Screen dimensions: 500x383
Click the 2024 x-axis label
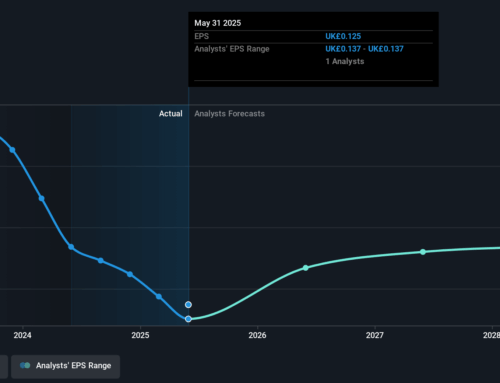pyautogui.click(x=23, y=335)
